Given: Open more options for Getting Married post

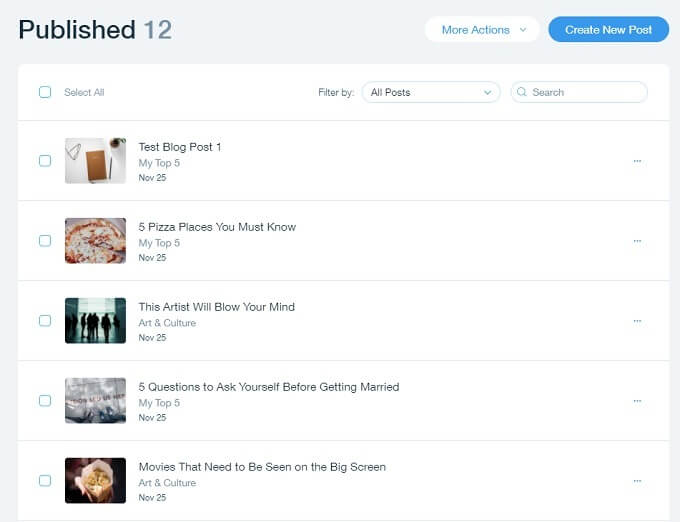Looking at the screenshot, I should (x=637, y=401).
